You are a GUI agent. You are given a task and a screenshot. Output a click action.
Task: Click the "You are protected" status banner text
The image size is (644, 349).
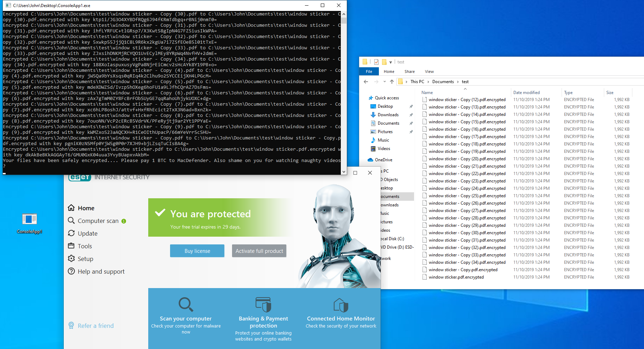tap(211, 214)
